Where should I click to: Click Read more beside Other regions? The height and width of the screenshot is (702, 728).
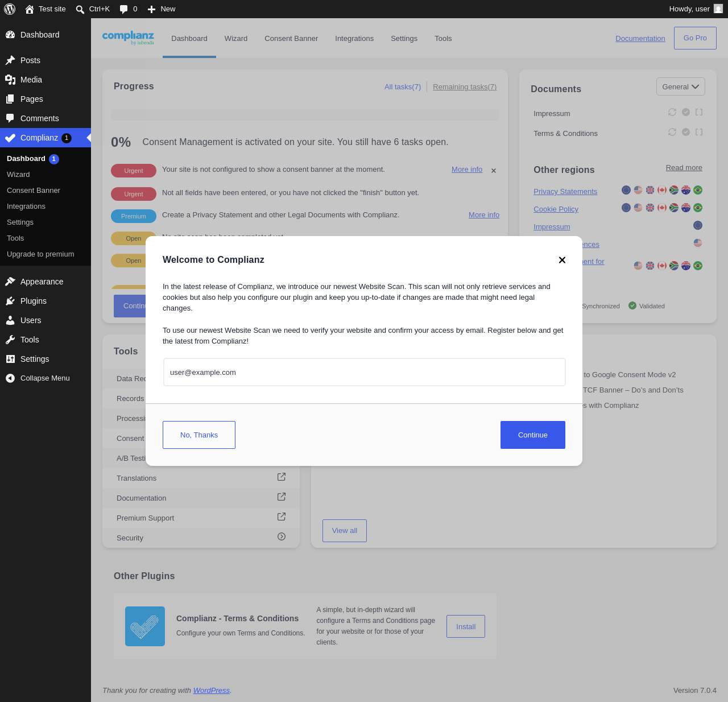point(684,168)
